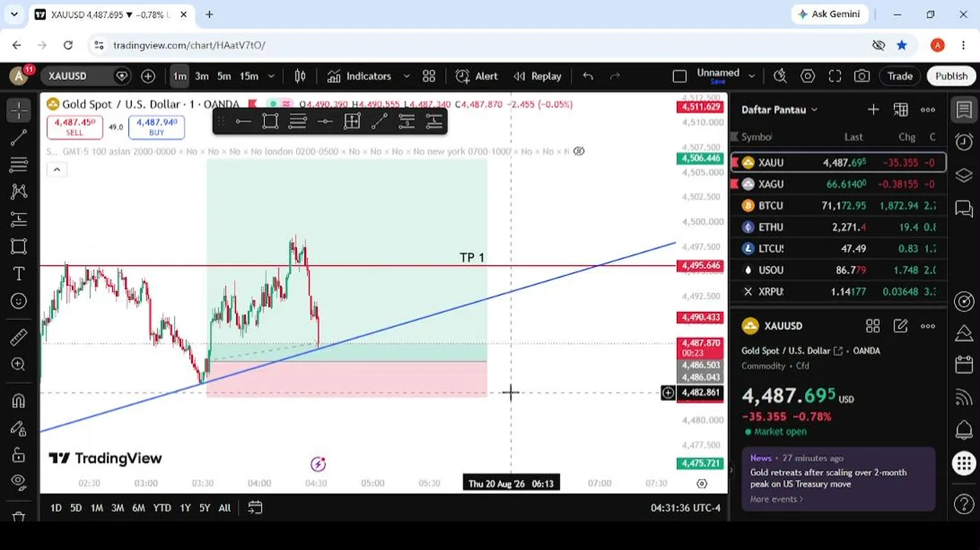Switch to the 3m timeframe
The height and width of the screenshot is (550, 980).
tap(201, 76)
